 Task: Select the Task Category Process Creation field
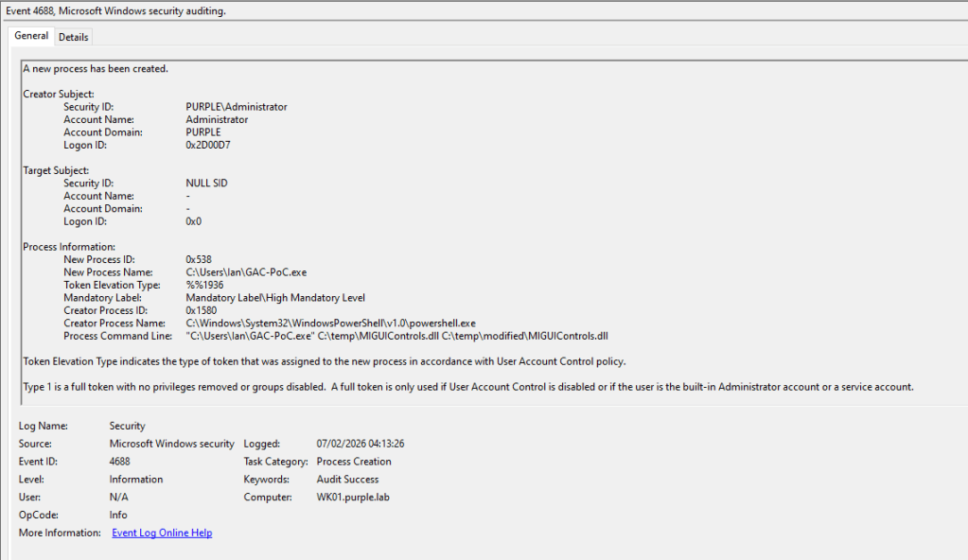point(354,462)
